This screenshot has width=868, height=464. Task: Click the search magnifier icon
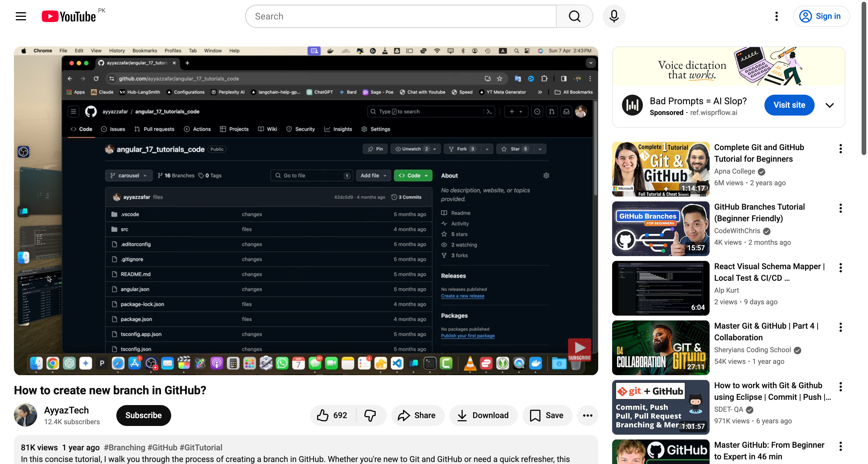pyautogui.click(x=574, y=16)
